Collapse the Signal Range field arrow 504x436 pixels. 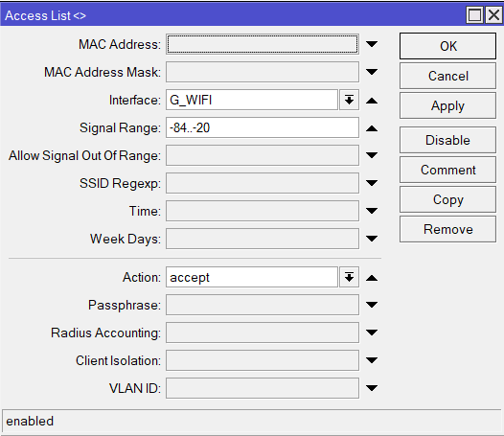pyautogui.click(x=372, y=128)
